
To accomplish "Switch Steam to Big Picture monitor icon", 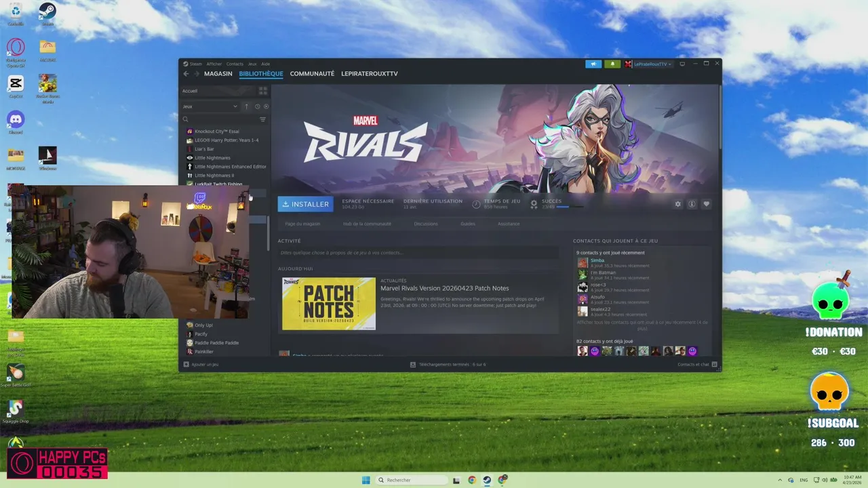I will click(x=682, y=64).
